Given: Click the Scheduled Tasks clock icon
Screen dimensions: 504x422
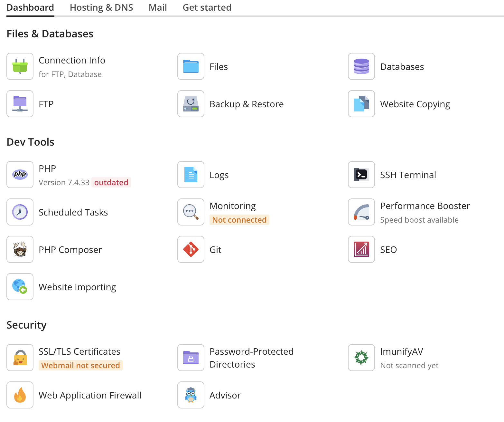Looking at the screenshot, I should [20, 212].
